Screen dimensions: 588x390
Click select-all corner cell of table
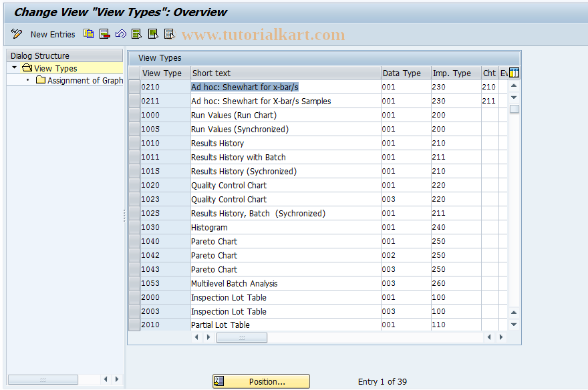134,73
